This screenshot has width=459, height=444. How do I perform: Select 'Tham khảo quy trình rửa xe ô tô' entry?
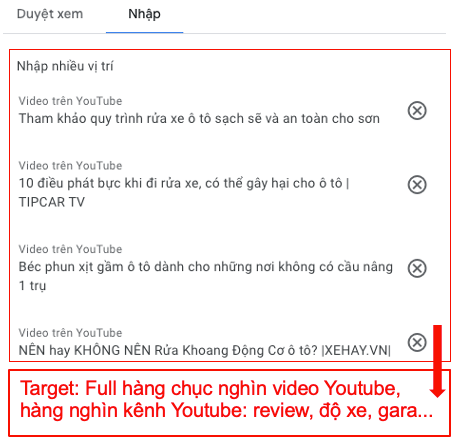[x=199, y=119]
